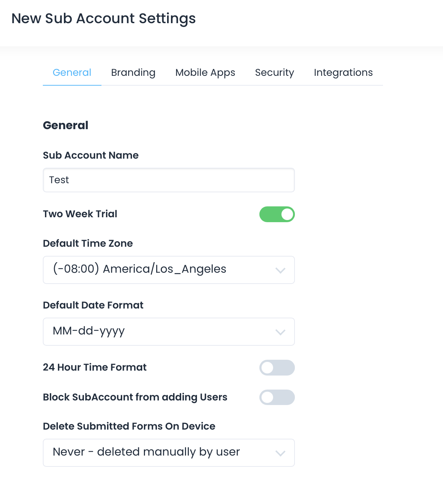Focus the Sub Account Name text field

[168, 180]
